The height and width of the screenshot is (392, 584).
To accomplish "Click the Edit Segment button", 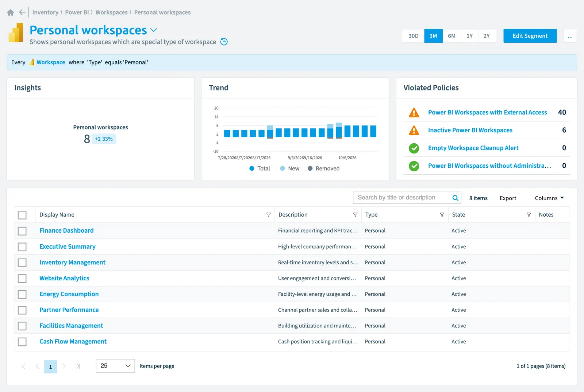I will tap(530, 36).
